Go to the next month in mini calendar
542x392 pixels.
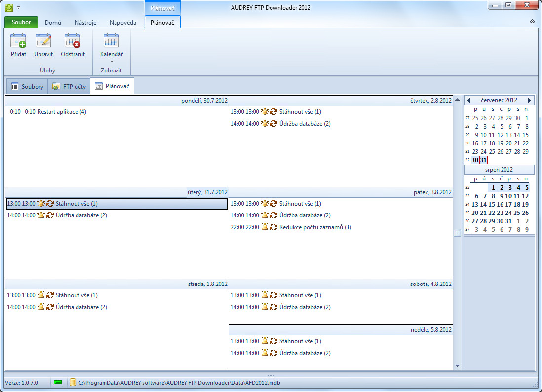[x=529, y=100]
